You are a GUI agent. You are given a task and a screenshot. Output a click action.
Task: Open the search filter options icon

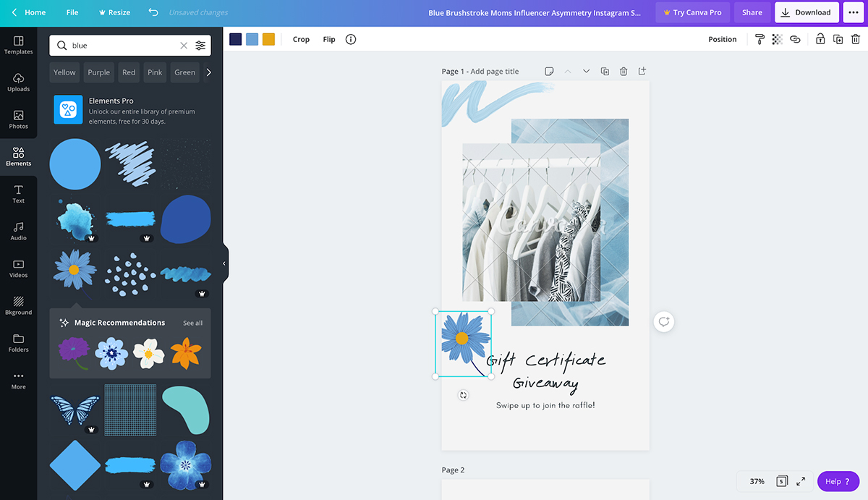click(200, 46)
